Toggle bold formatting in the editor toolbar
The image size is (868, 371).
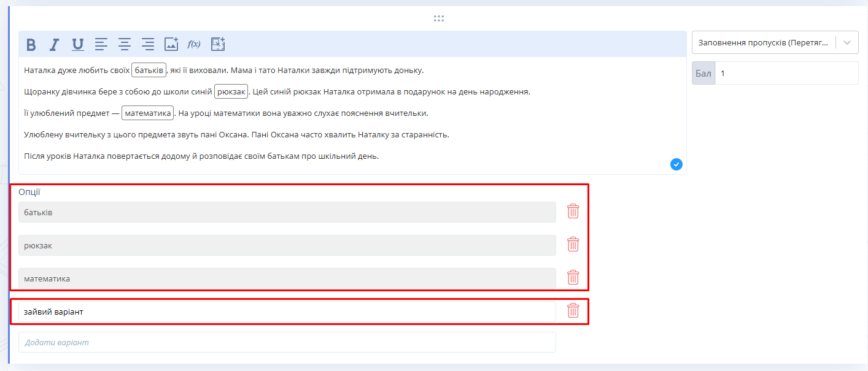(31, 44)
